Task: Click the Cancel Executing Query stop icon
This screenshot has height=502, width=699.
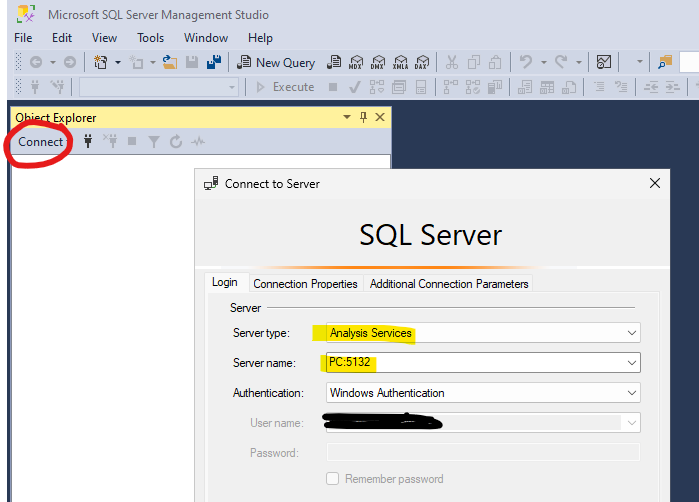Action: 333,87
